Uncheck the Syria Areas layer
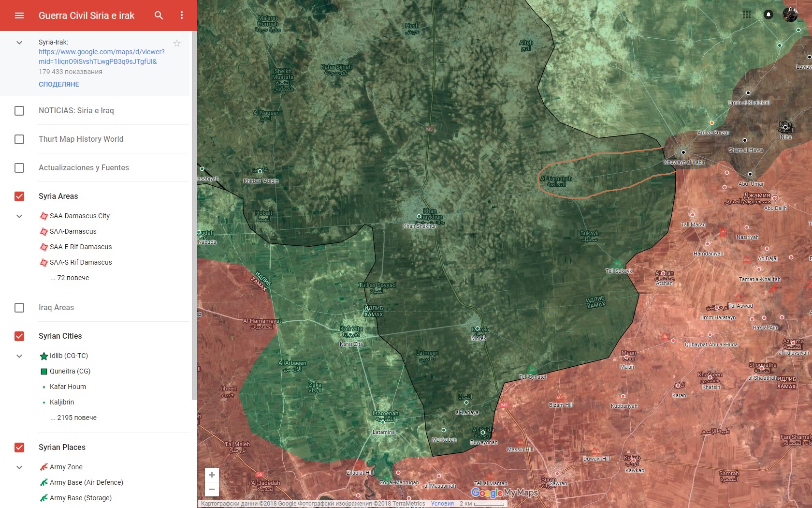 pos(19,196)
